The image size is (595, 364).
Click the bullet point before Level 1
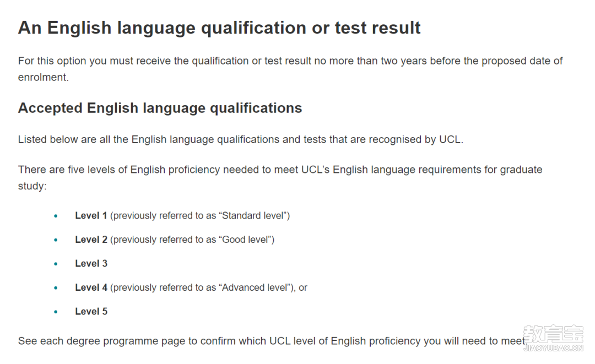click(56, 216)
